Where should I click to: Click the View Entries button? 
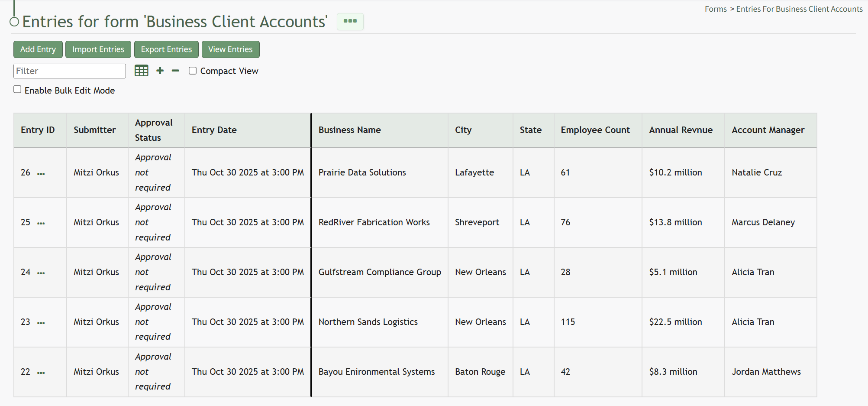coord(230,49)
